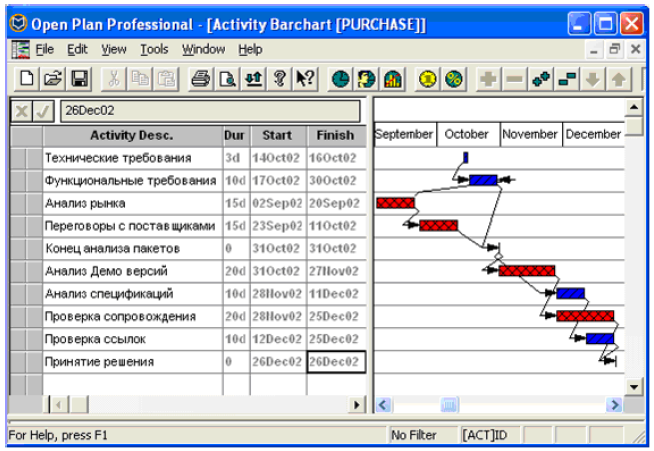Click the Gantt bar on the Анализ рынка row

(x=395, y=203)
